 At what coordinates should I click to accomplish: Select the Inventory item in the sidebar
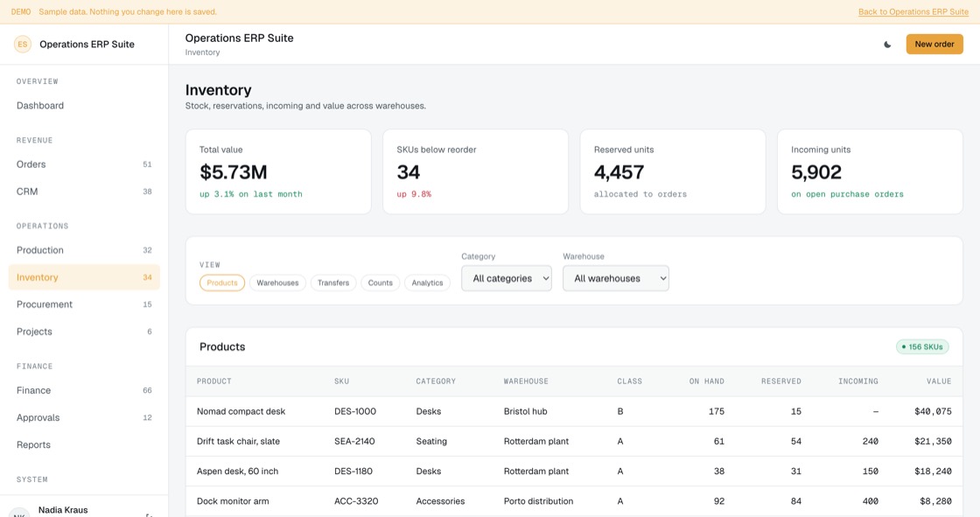tap(84, 277)
